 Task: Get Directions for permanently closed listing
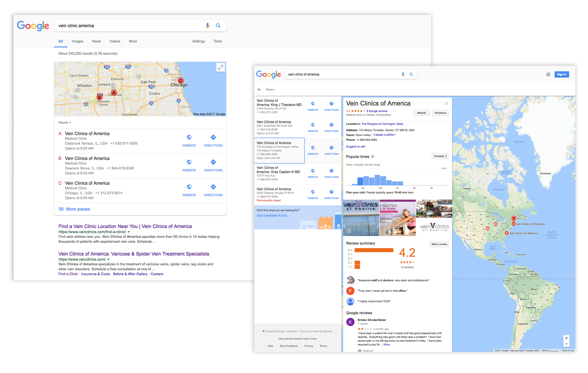click(332, 192)
